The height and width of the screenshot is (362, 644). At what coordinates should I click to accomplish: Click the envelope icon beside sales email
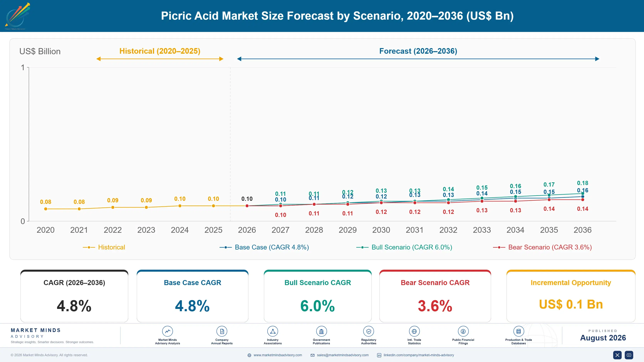[313, 355]
